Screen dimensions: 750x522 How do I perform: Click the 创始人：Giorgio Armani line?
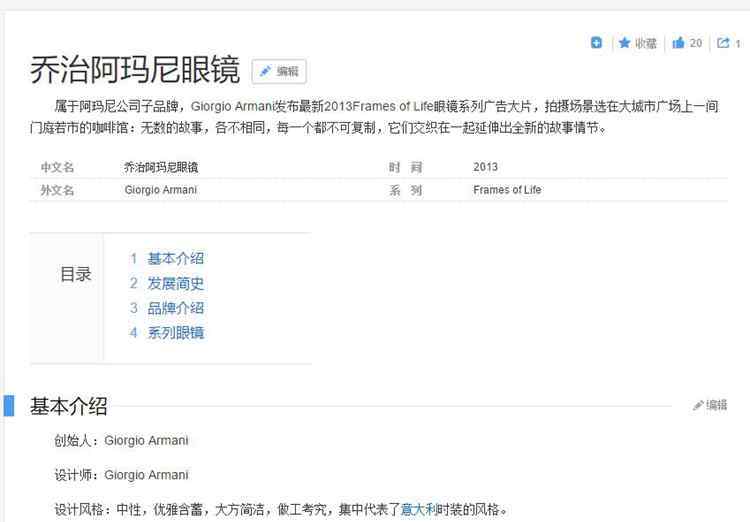pos(121,440)
